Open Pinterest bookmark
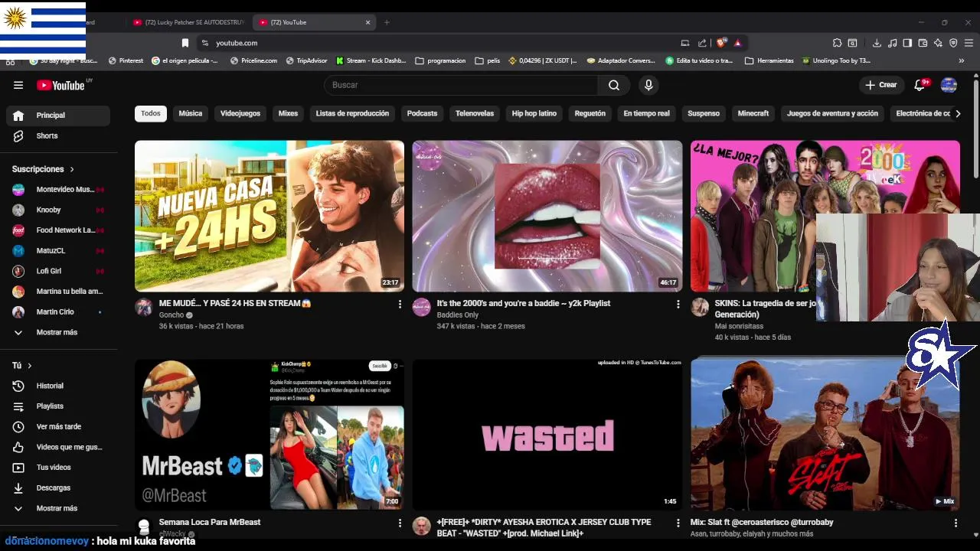This screenshot has width=980, height=551. (126, 60)
